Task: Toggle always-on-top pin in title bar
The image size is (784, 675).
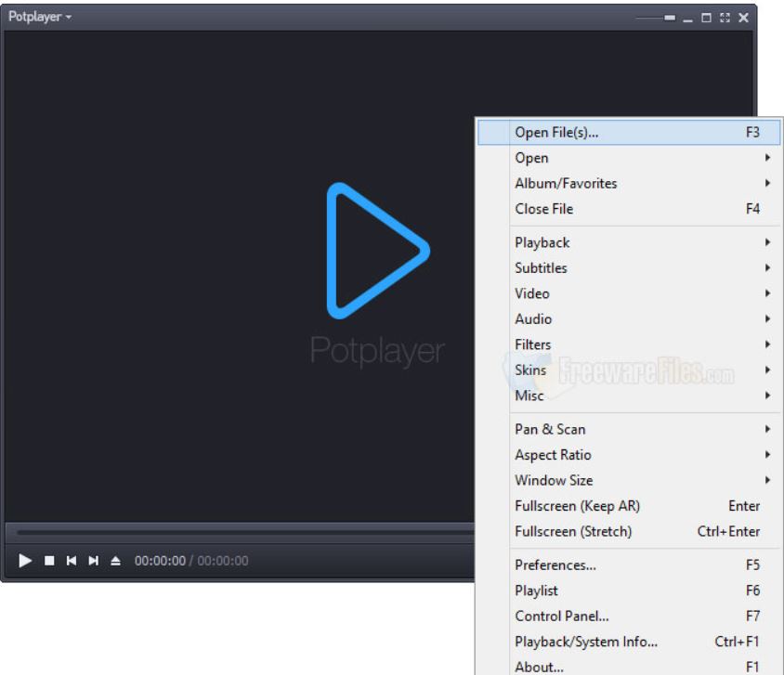Action: click(670, 18)
